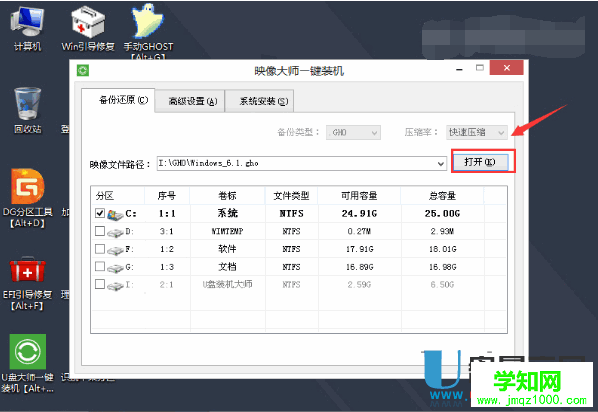Click the 2.93M total capacity value
This screenshot has width=598, height=412.
pyautogui.click(x=442, y=232)
